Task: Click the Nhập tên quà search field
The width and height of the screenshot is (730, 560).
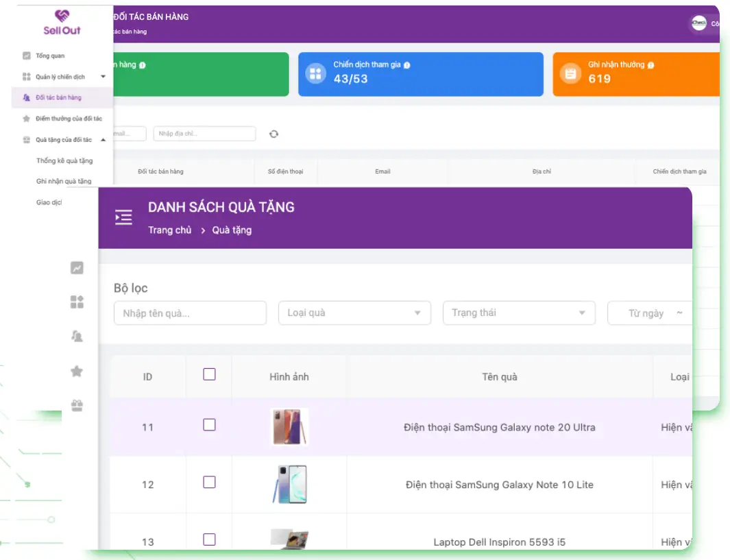Action: pos(190,313)
